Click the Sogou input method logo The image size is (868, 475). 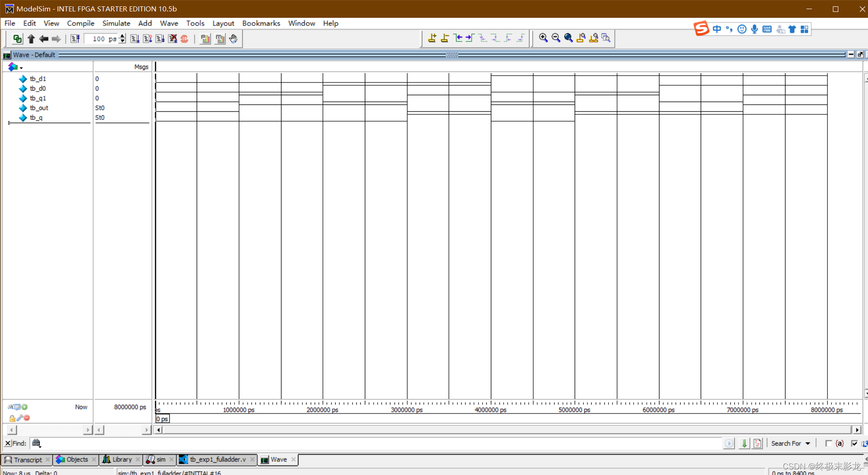click(702, 28)
